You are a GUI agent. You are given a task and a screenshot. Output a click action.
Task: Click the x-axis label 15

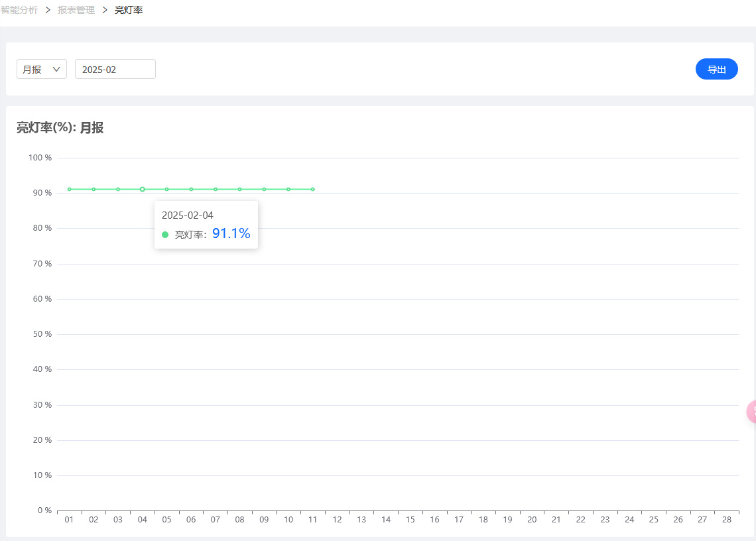pos(410,520)
